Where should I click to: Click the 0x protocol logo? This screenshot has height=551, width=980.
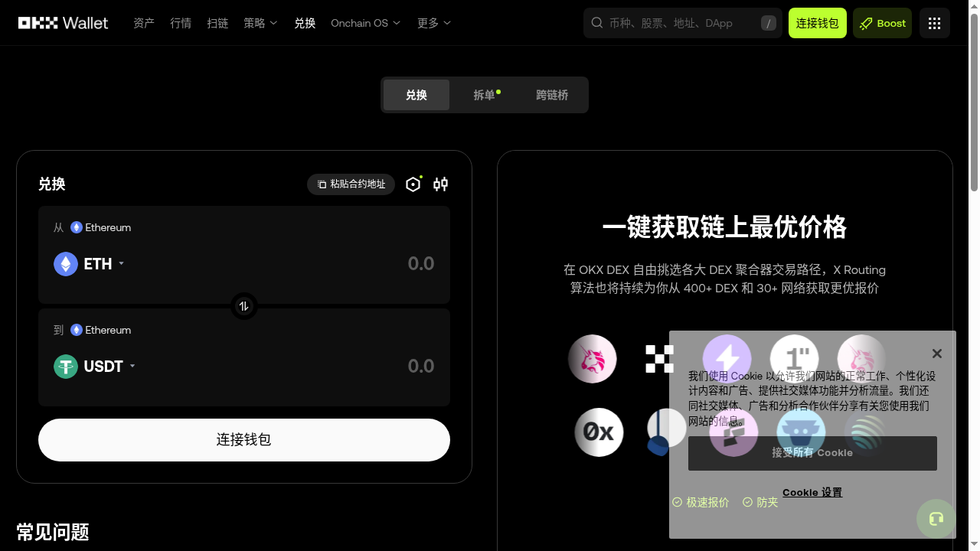[x=599, y=432]
